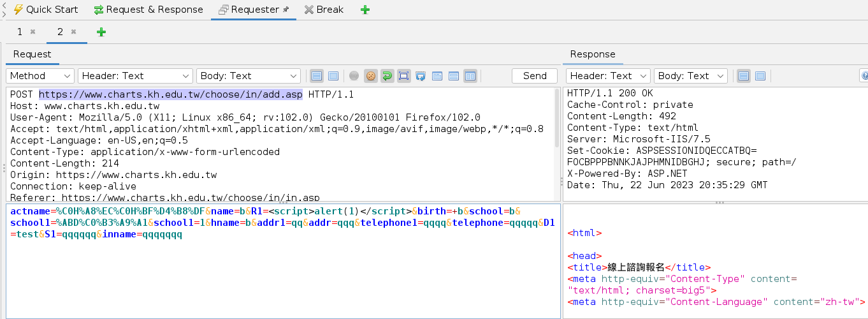Toggle the green follow redirect arrow icon
Viewport: 868px width, 319px height.
coord(387,76)
